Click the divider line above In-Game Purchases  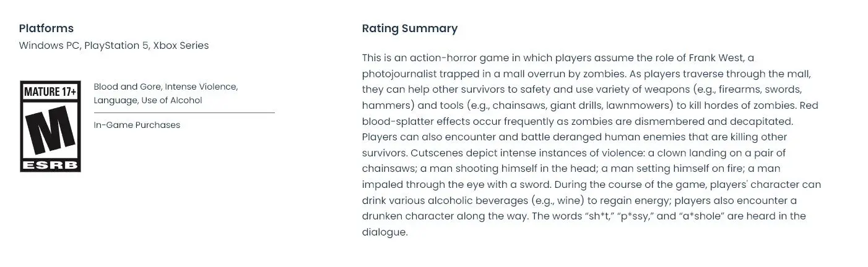click(x=184, y=113)
